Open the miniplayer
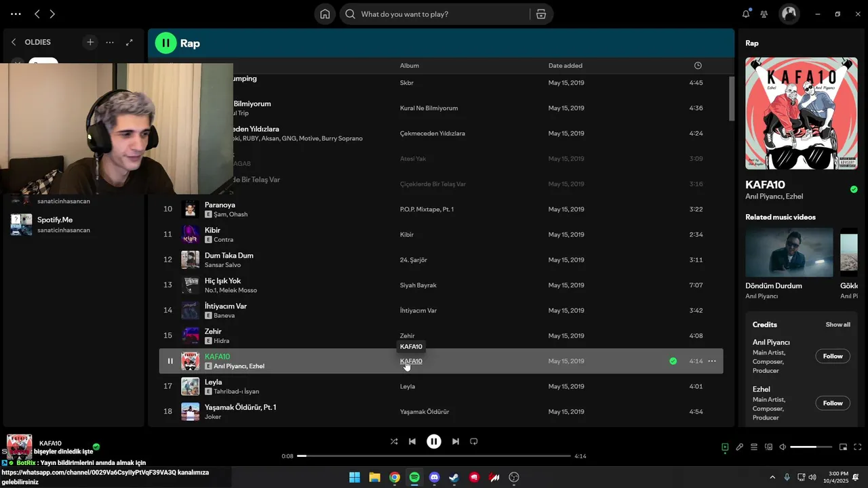Screen dimensions: 868x488 844,447
